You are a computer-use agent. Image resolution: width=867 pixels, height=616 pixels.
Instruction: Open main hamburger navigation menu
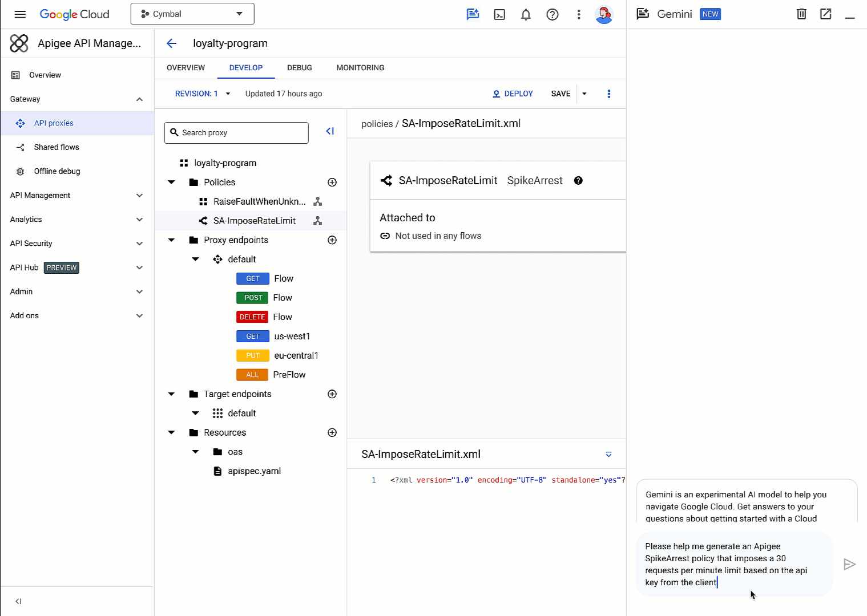(x=20, y=14)
